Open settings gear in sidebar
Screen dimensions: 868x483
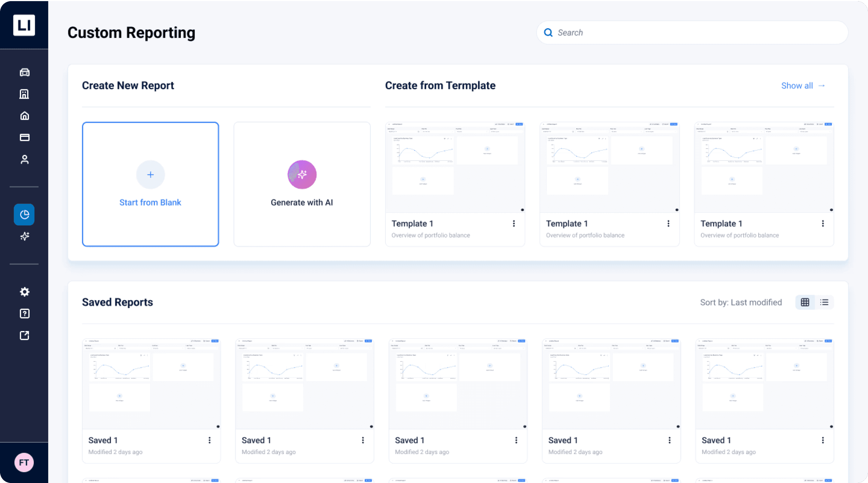[x=24, y=292]
